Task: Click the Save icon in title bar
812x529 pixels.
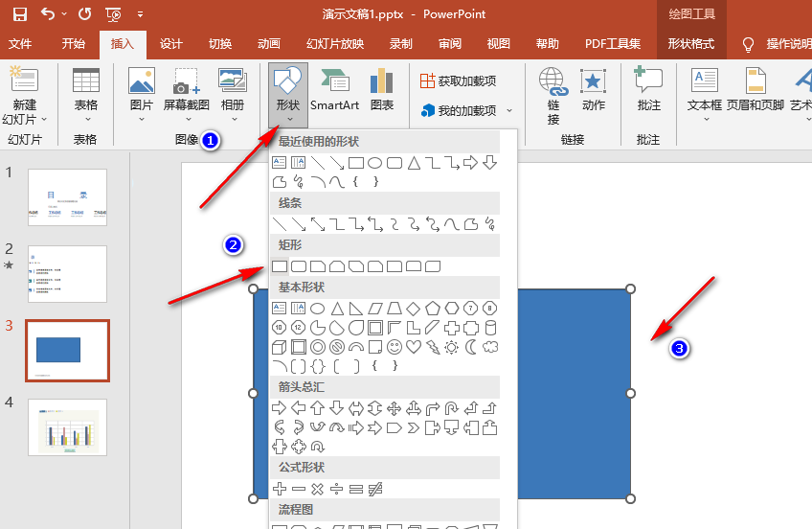Action: (19, 14)
